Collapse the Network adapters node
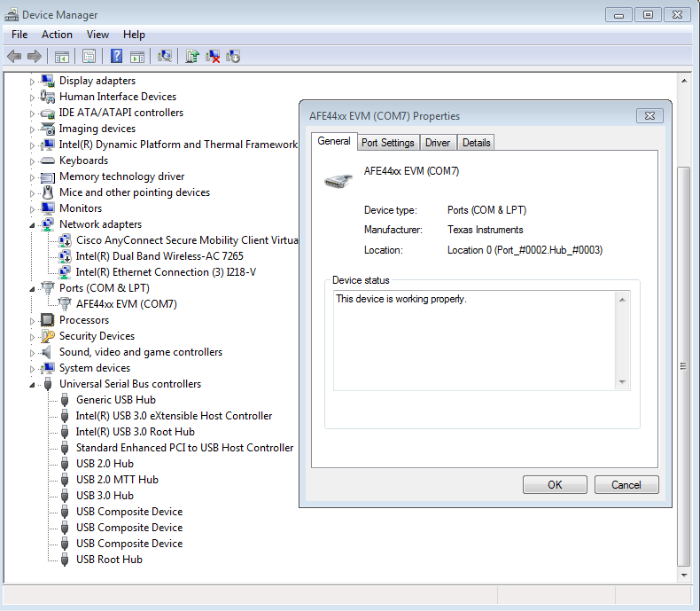This screenshot has height=611, width=700. pos(32,225)
